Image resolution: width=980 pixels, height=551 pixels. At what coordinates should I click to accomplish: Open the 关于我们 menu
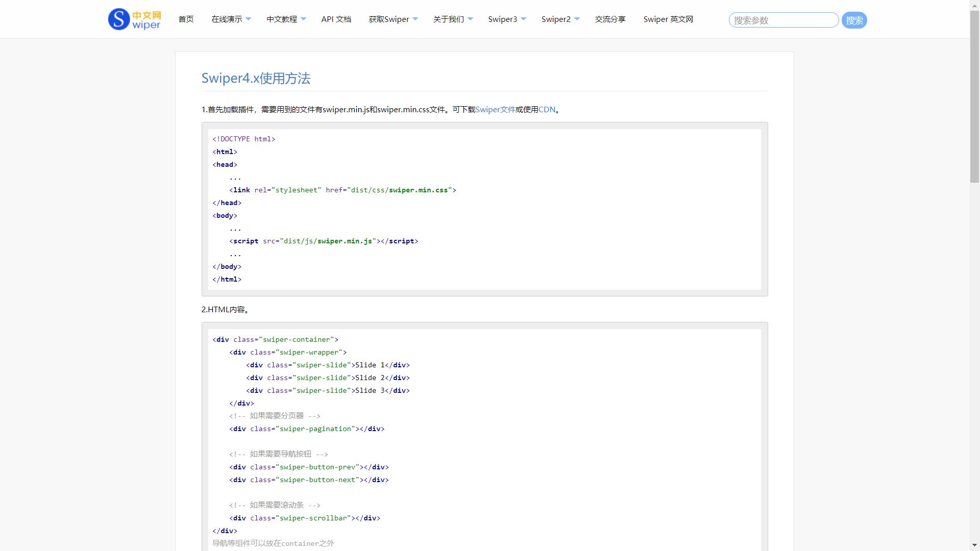click(449, 19)
